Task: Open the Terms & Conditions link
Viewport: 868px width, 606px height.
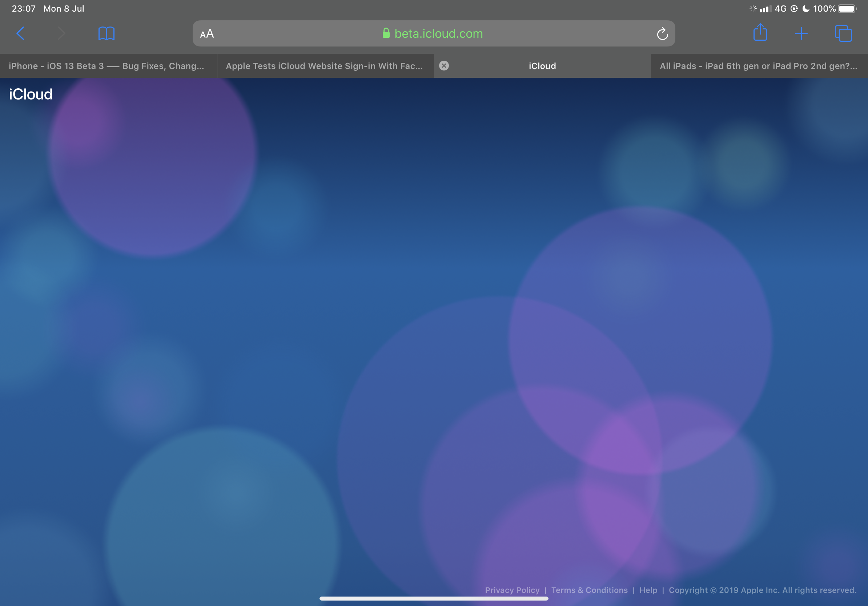Action: pyautogui.click(x=589, y=590)
